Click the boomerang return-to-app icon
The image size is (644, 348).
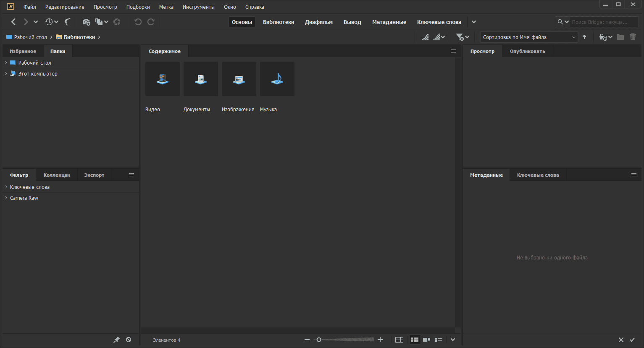pos(68,22)
